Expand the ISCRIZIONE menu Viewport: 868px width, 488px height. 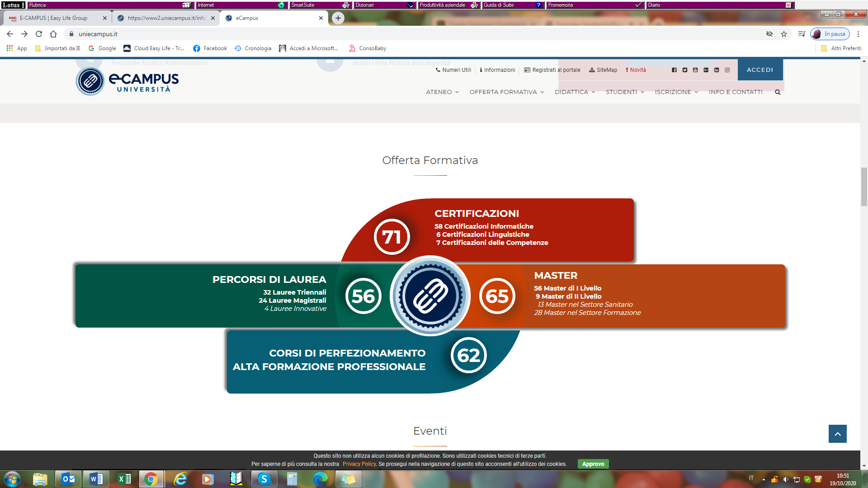677,92
